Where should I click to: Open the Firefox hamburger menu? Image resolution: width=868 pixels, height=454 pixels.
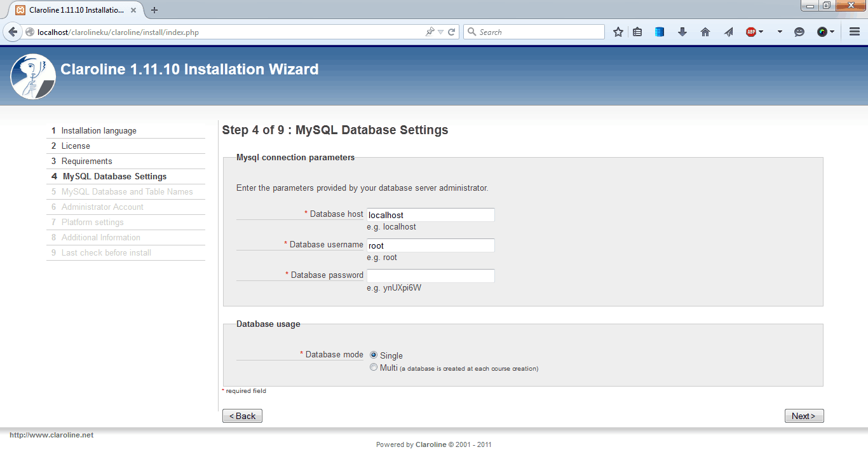tap(853, 31)
